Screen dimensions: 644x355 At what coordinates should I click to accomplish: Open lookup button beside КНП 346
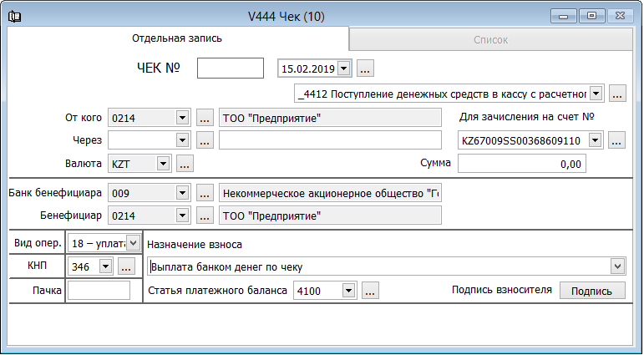[126, 266]
